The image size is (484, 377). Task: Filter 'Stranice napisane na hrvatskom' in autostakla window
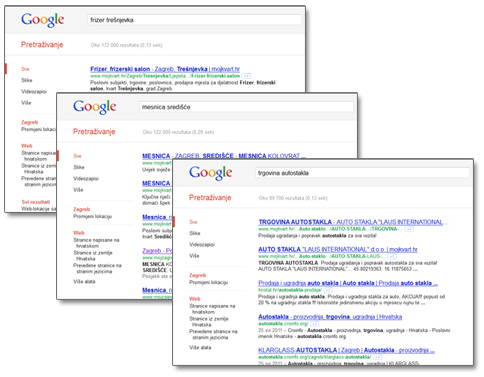point(212,309)
